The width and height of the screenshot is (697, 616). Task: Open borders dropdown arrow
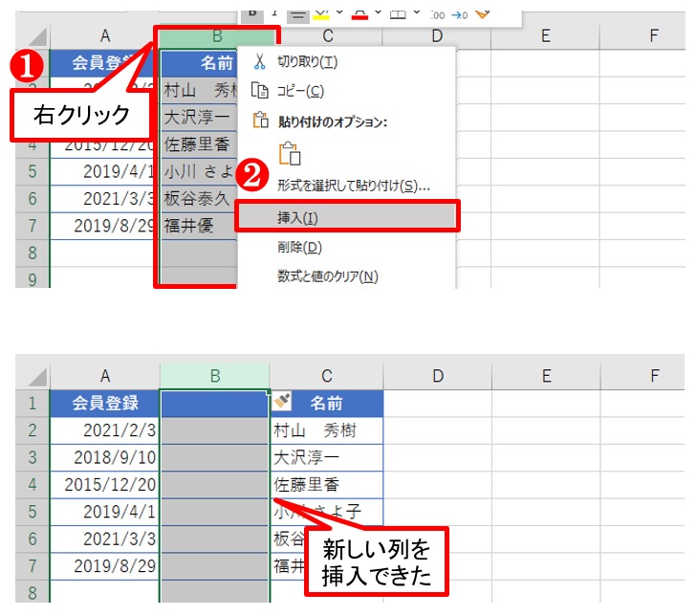(417, 13)
